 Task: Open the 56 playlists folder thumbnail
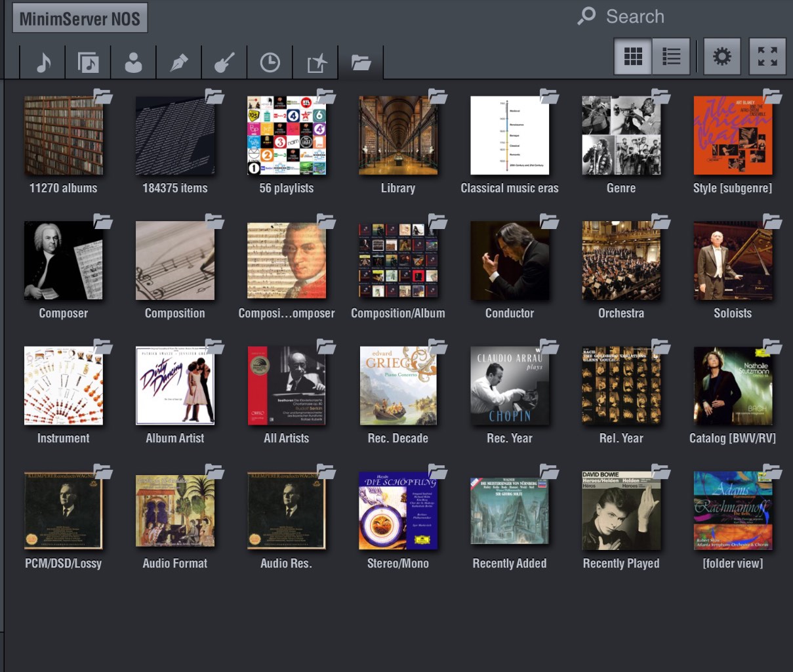[287, 136]
